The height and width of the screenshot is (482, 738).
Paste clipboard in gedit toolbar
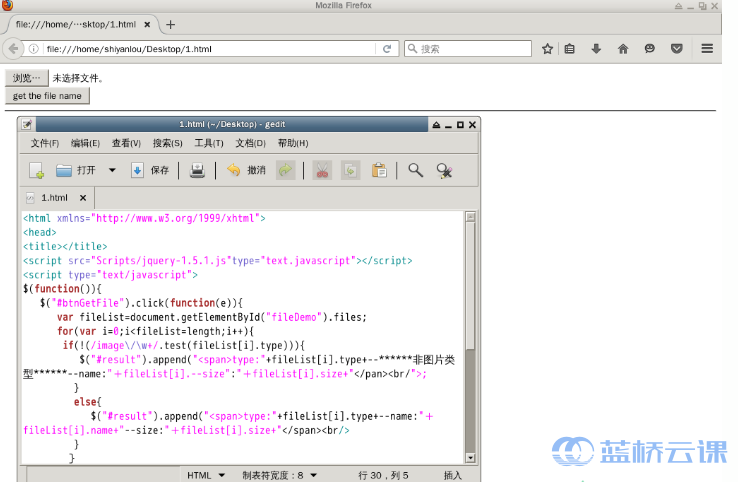pyautogui.click(x=379, y=170)
